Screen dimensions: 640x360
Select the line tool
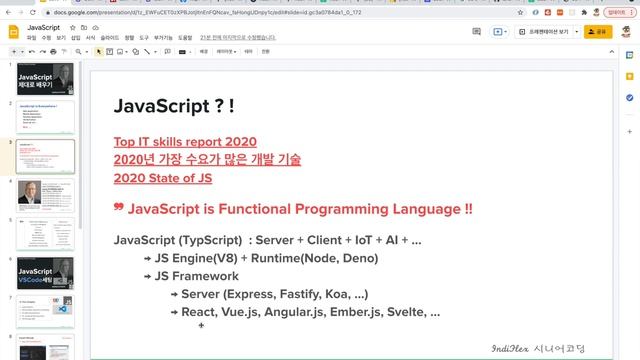pos(147,52)
